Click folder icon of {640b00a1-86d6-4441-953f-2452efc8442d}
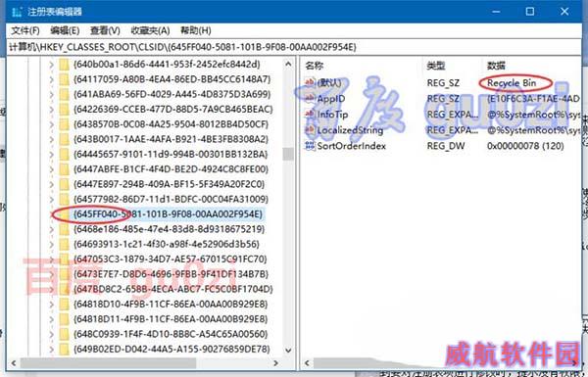Image resolution: width=588 pixels, height=377 pixels. 65,65
